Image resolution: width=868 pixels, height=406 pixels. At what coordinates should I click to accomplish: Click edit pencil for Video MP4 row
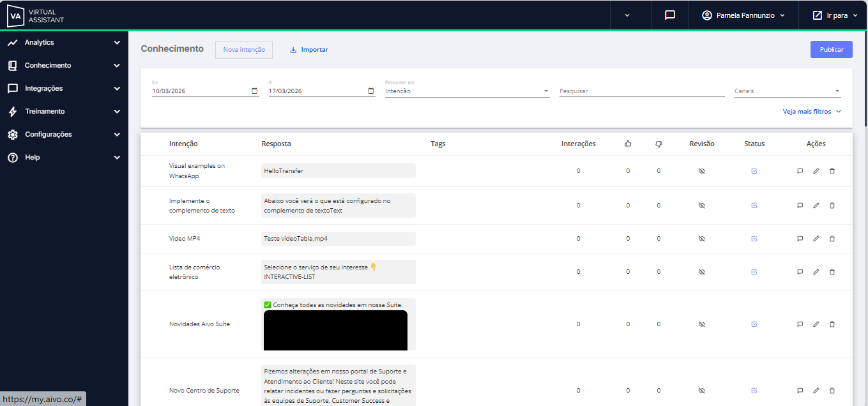(x=816, y=239)
